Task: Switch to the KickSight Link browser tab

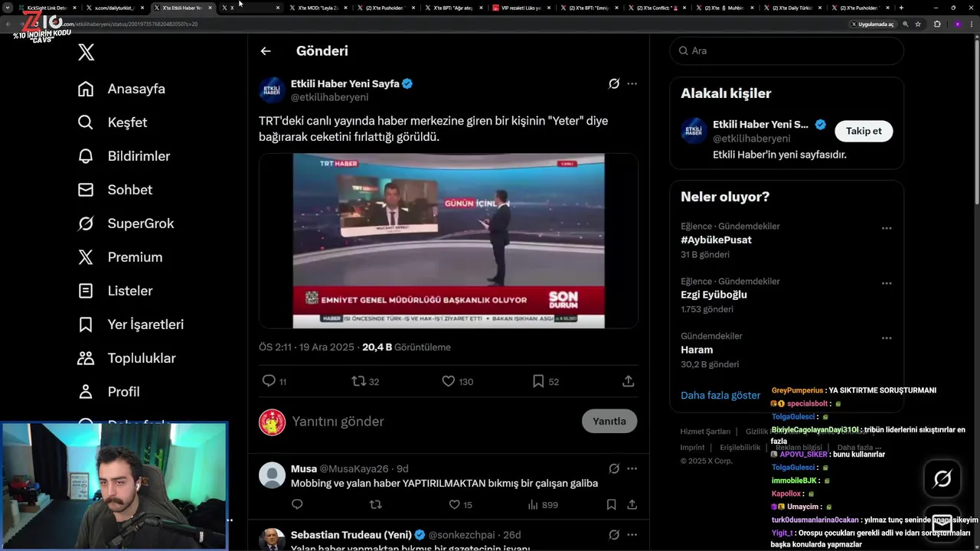Action: 47,8
